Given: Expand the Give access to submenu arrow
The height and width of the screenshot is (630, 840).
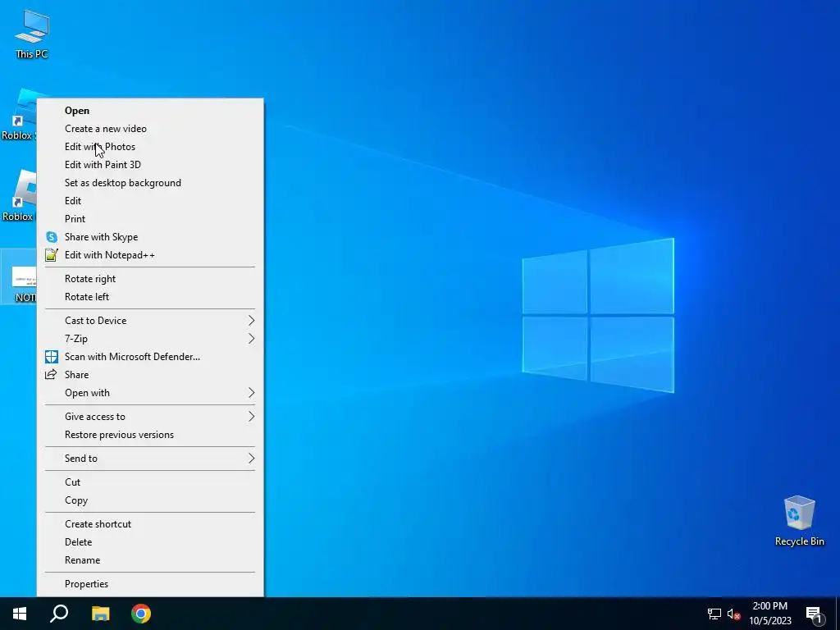Looking at the screenshot, I should click(251, 416).
